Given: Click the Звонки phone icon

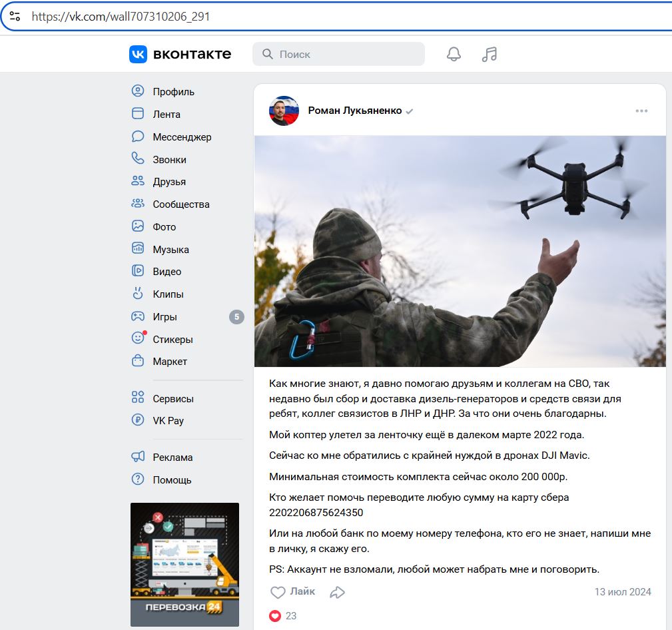Looking at the screenshot, I should click(x=138, y=158).
